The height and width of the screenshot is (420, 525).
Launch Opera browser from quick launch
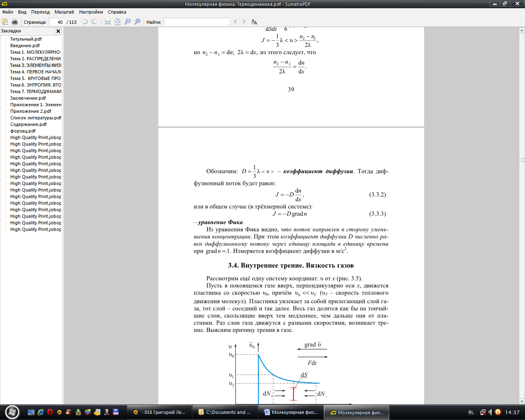point(50,412)
